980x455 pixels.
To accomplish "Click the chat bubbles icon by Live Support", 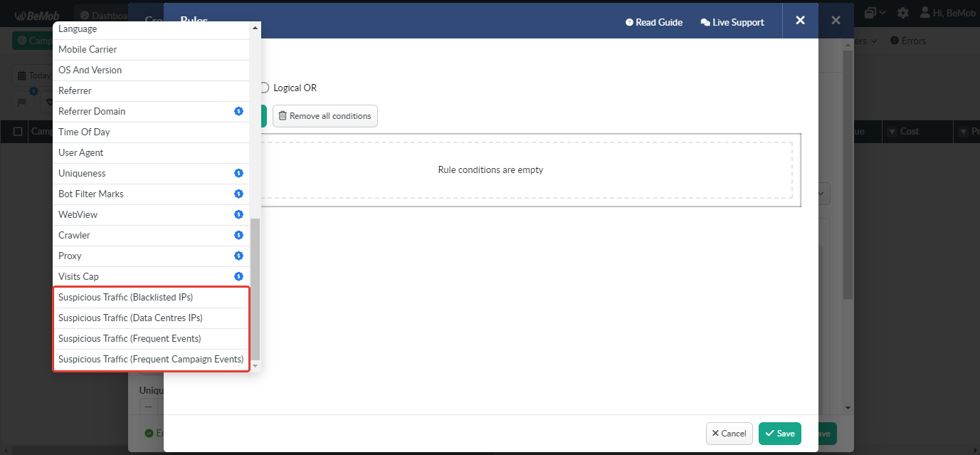I will point(705,23).
